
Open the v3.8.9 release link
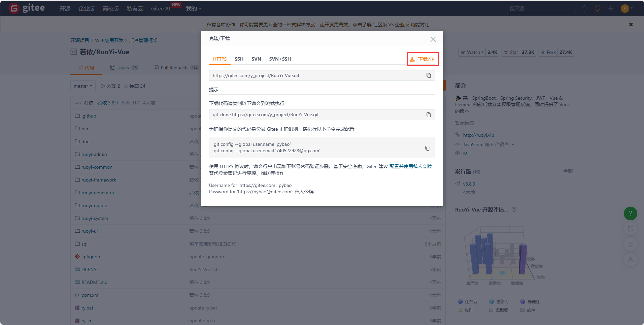coord(469,184)
